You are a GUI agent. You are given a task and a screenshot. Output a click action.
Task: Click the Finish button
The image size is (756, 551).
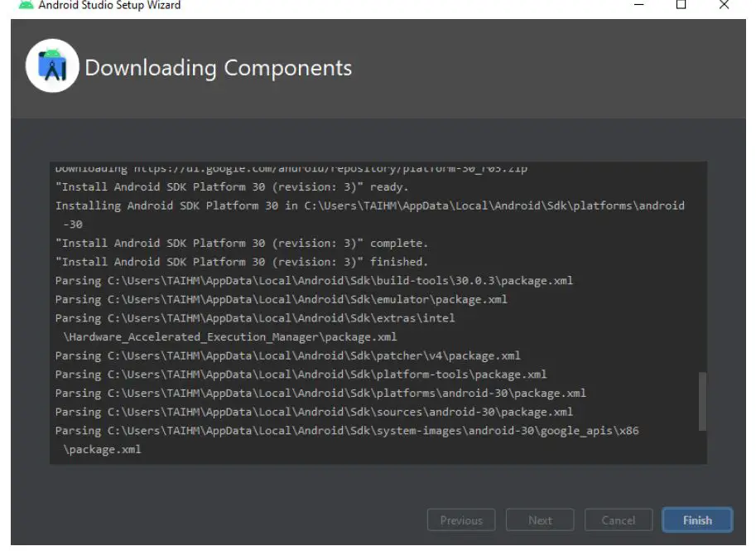coord(696,520)
